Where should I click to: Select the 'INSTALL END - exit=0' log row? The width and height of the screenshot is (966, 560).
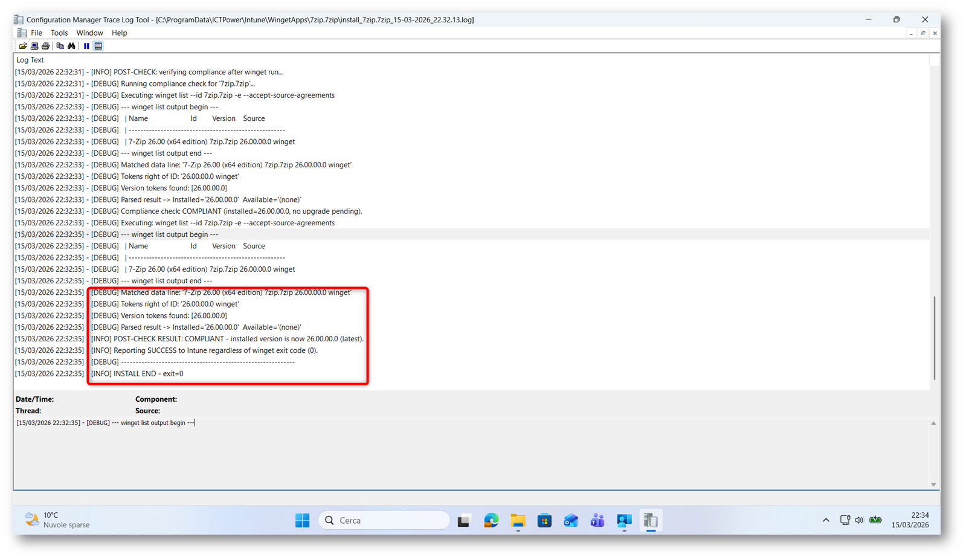click(x=472, y=373)
